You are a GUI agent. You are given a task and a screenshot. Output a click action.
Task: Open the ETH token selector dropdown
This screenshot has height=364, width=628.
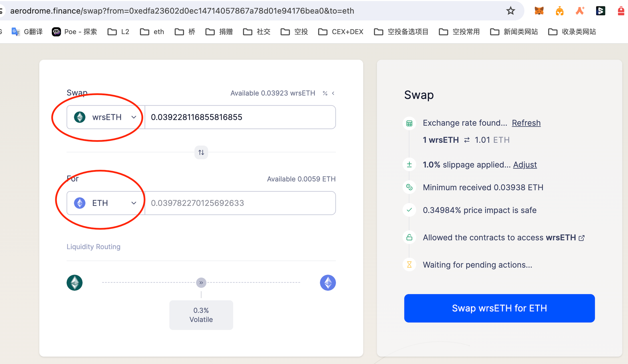(x=134, y=203)
